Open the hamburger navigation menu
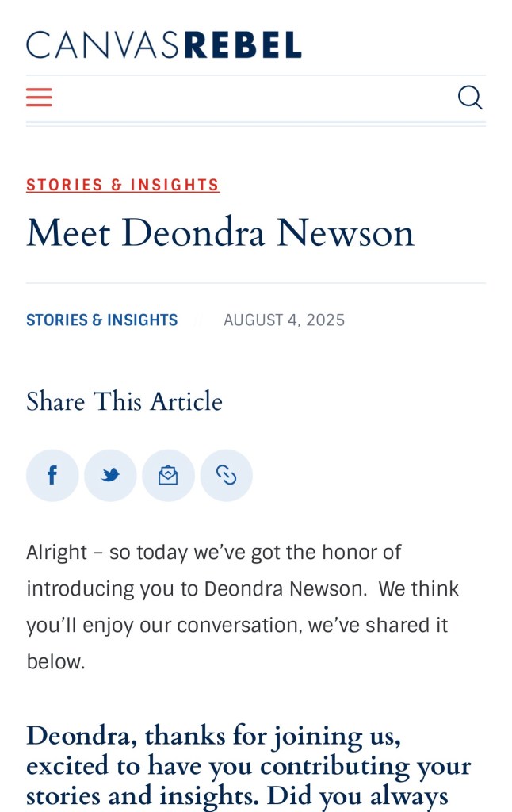 tap(39, 98)
